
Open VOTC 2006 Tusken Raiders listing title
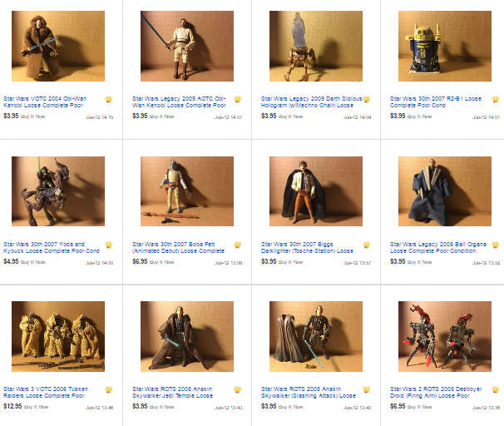(x=46, y=392)
